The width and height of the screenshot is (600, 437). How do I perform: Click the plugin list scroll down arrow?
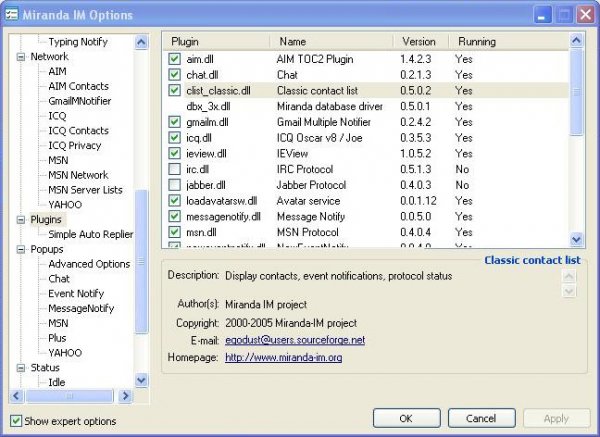click(576, 240)
